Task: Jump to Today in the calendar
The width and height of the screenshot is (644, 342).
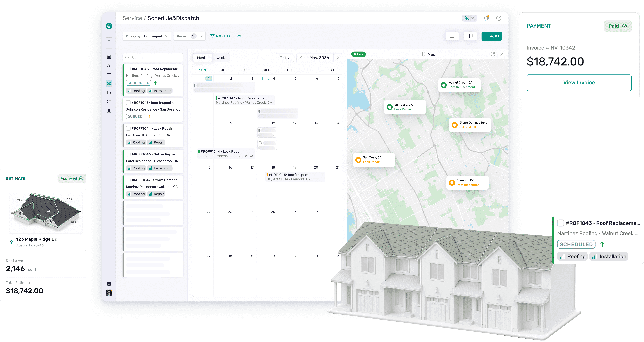Action: (x=285, y=58)
